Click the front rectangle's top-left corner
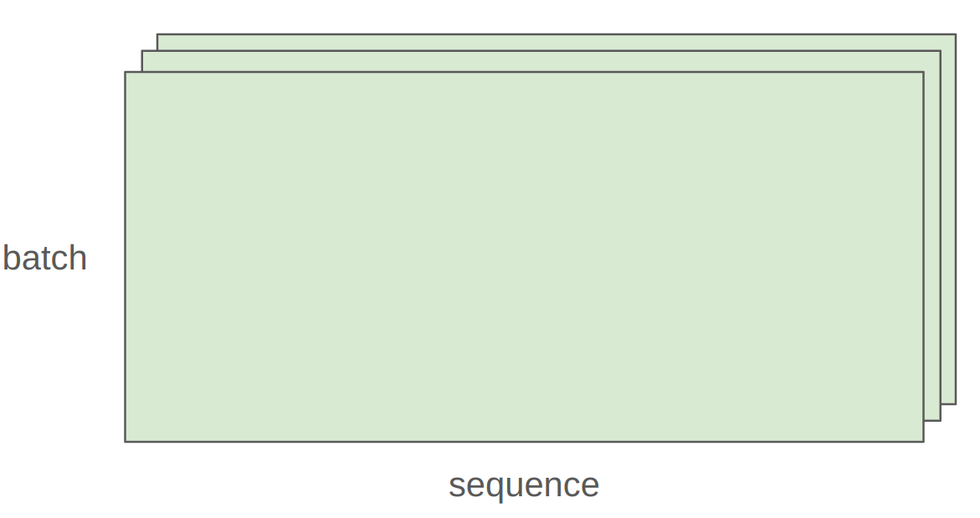980x518 pixels. pyautogui.click(x=126, y=73)
